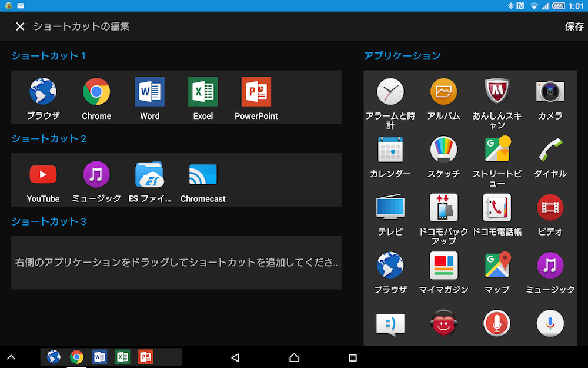Tap the battery 65% indicator

click(559, 6)
